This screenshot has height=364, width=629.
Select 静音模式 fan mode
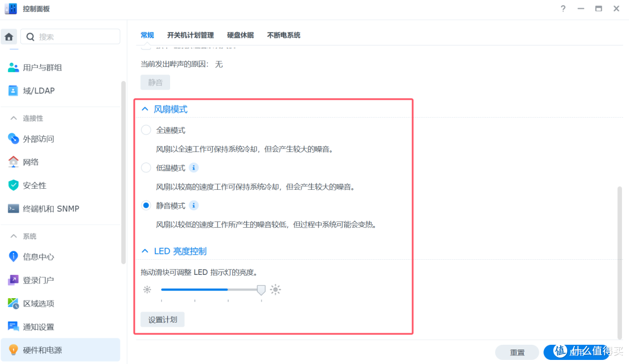tap(146, 205)
